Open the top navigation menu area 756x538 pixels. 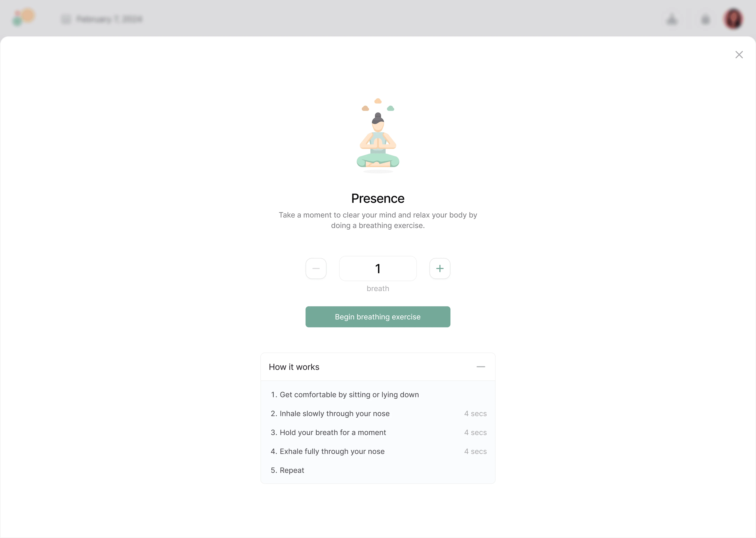coord(23,19)
